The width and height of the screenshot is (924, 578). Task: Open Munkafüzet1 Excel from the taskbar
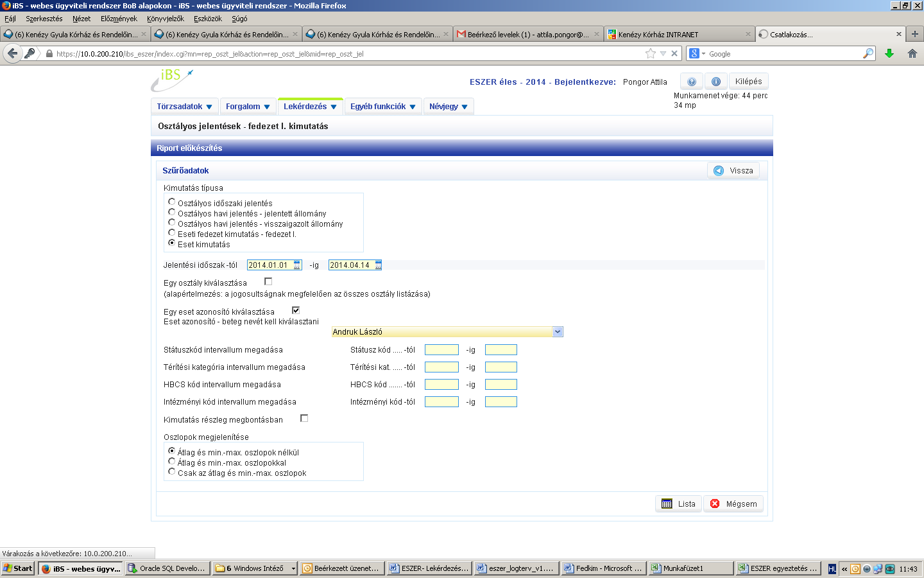(690, 568)
